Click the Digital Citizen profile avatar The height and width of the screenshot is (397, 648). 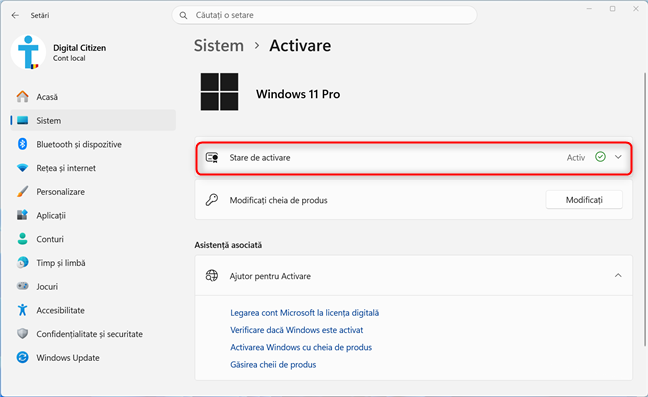click(x=28, y=52)
